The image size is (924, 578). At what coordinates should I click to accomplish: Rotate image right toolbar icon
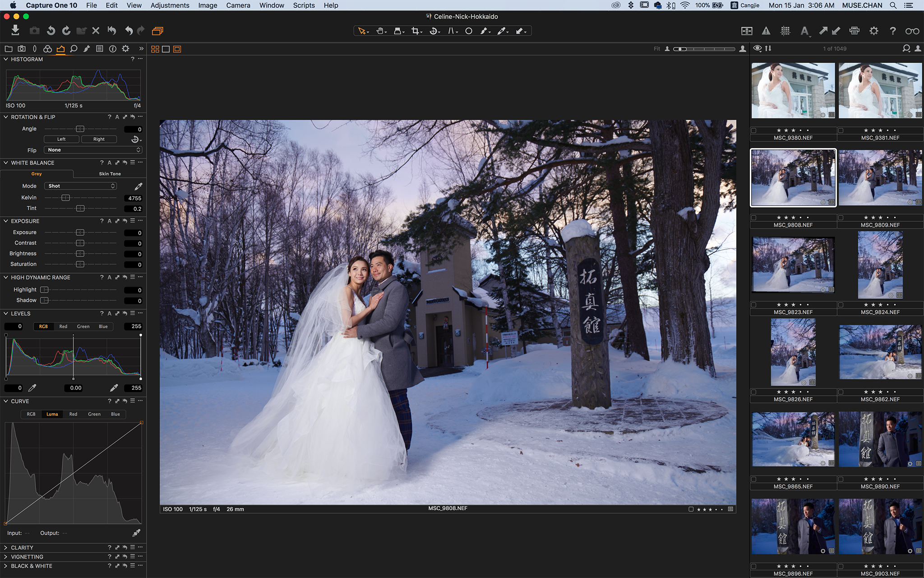(66, 31)
